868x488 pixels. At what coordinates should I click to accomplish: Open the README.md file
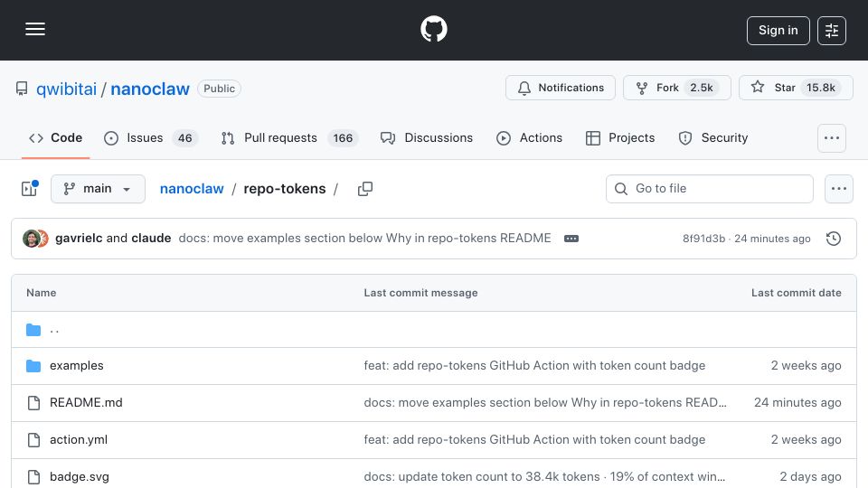(x=86, y=403)
